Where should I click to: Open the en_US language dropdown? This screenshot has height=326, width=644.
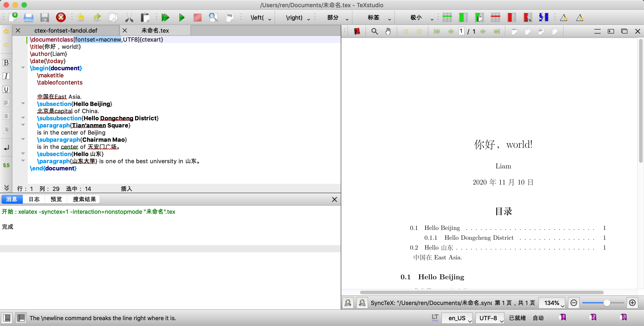[457, 318]
